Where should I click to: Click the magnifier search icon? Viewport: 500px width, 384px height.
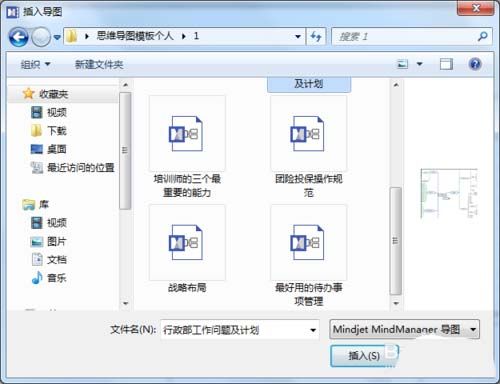[483, 36]
